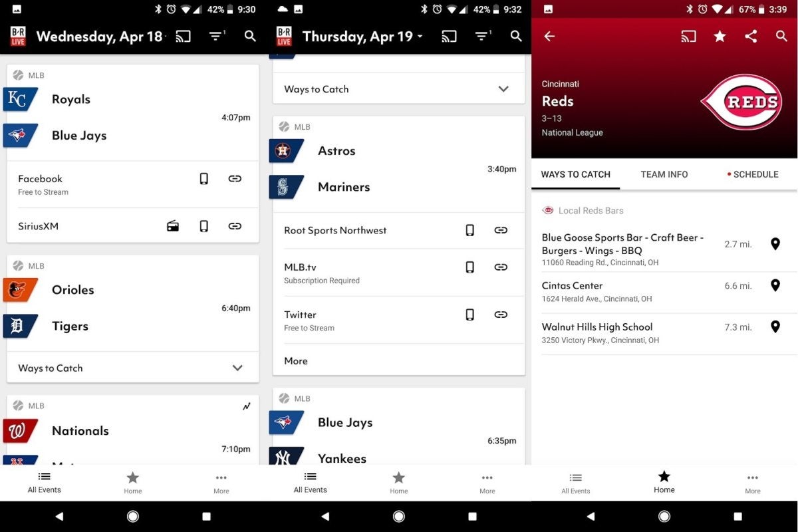Viewport: 798px width, 532px height.
Task: Open the link icon in the MLB.tv row
Action: coord(501,267)
